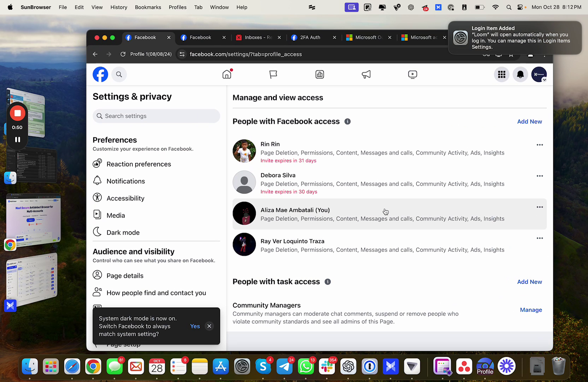This screenshot has height=382, width=588.
Task: Click info icon beside People with task access
Action: 328,282
